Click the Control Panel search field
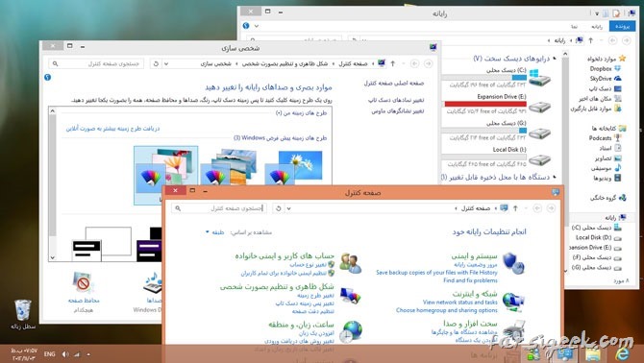 [218, 208]
